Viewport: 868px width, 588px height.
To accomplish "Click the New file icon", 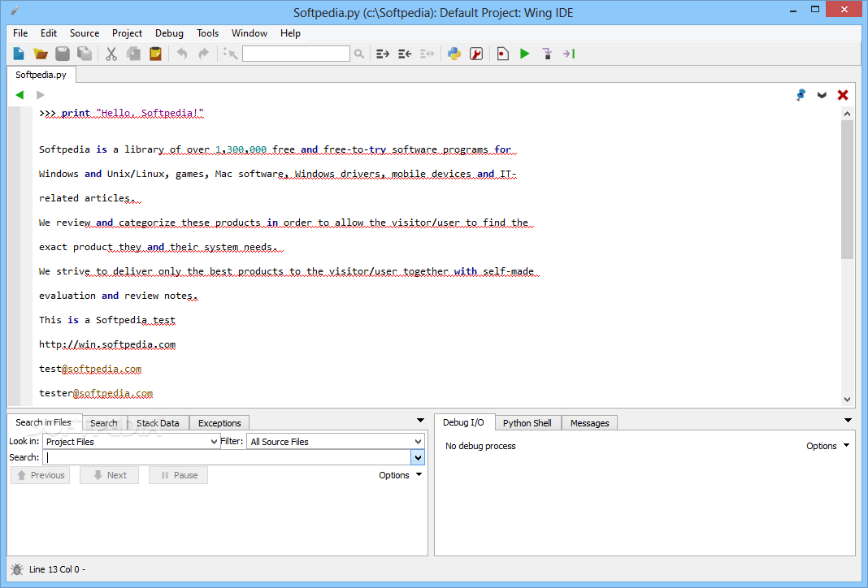I will [x=19, y=54].
